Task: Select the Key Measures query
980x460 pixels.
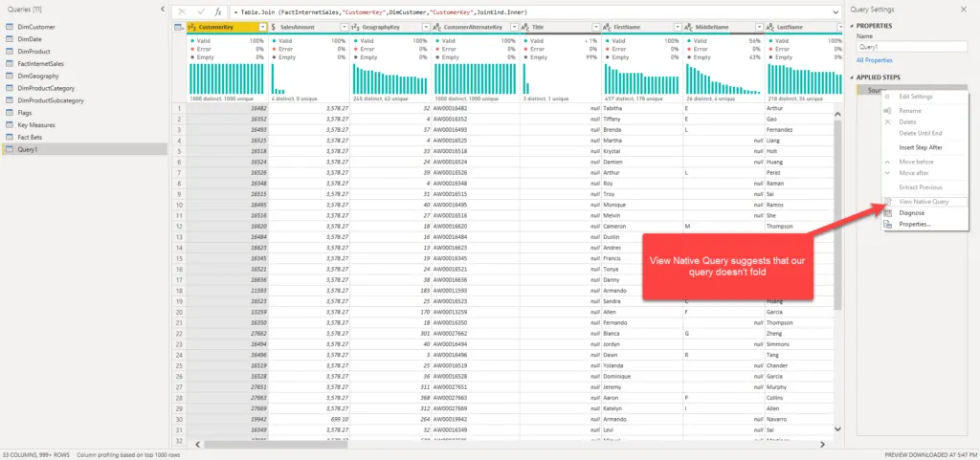Action: [84, 125]
